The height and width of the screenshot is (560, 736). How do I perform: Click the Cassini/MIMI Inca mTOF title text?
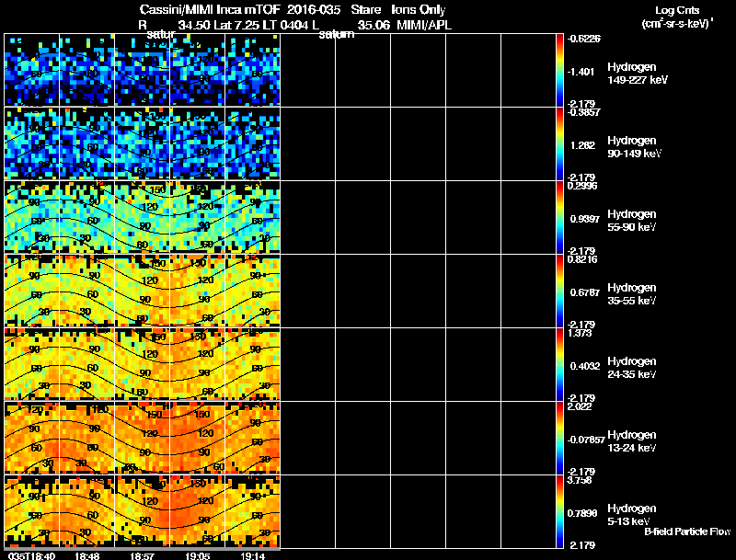(210, 9)
